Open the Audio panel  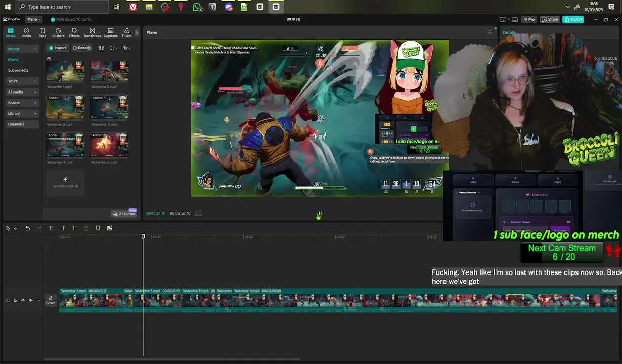[x=26, y=33]
